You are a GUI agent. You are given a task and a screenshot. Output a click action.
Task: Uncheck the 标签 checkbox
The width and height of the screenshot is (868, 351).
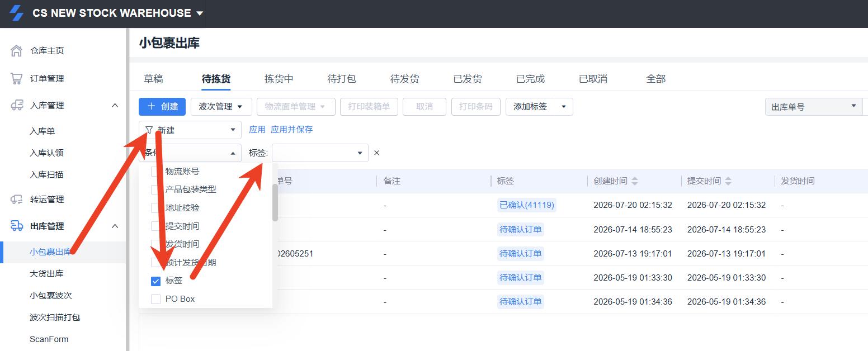coord(156,281)
